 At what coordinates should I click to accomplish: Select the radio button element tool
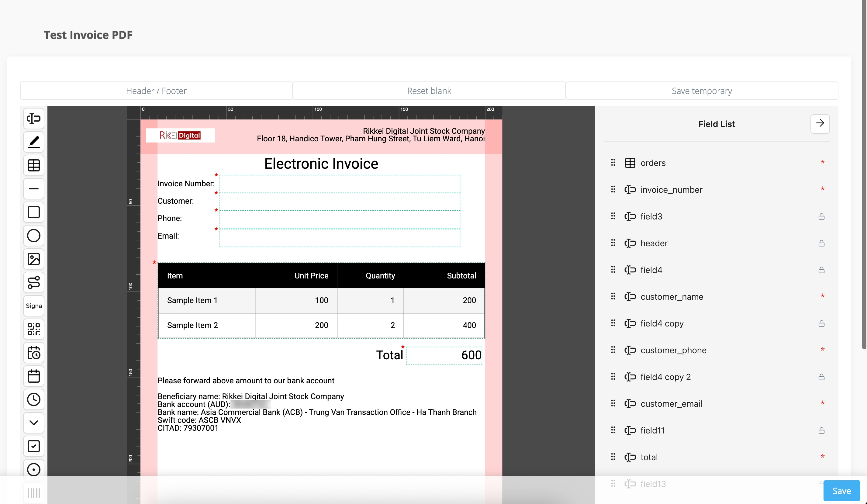click(34, 469)
